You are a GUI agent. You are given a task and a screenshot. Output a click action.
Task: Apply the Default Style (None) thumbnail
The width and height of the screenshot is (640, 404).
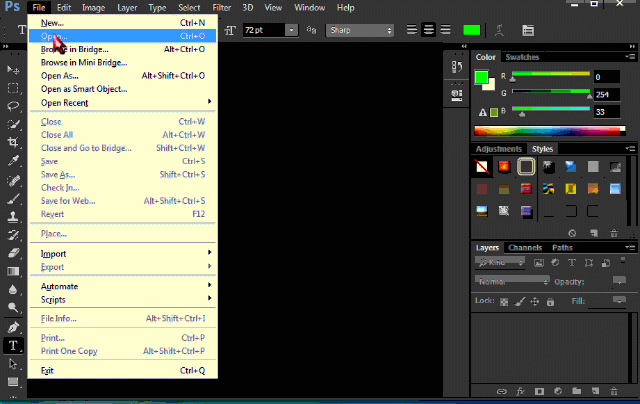point(482,166)
